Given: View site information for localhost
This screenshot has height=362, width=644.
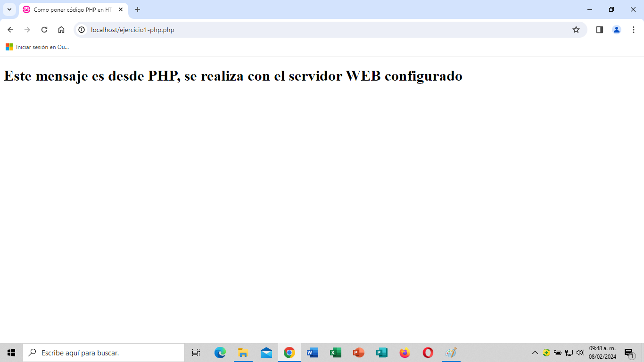Looking at the screenshot, I should point(82,30).
